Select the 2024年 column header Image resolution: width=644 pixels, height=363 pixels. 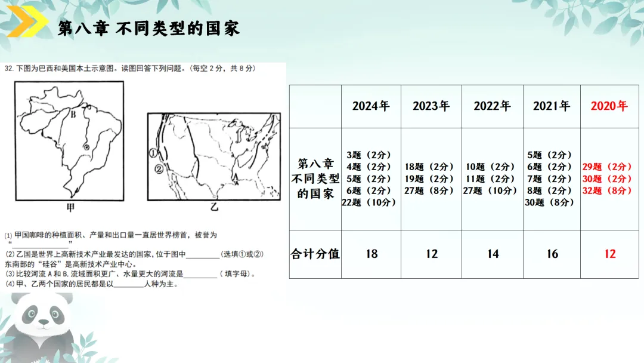coord(370,106)
